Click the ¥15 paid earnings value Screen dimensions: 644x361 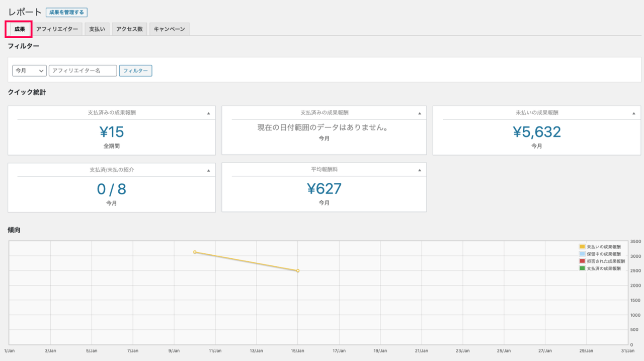[112, 132]
